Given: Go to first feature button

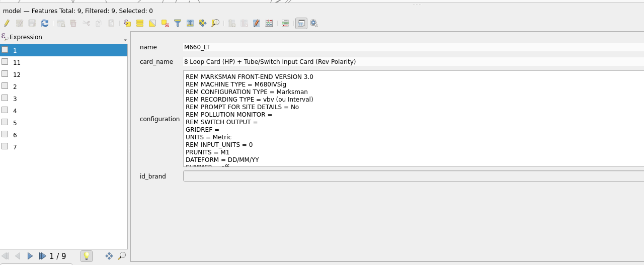Looking at the screenshot, I should pyautogui.click(x=5, y=256).
